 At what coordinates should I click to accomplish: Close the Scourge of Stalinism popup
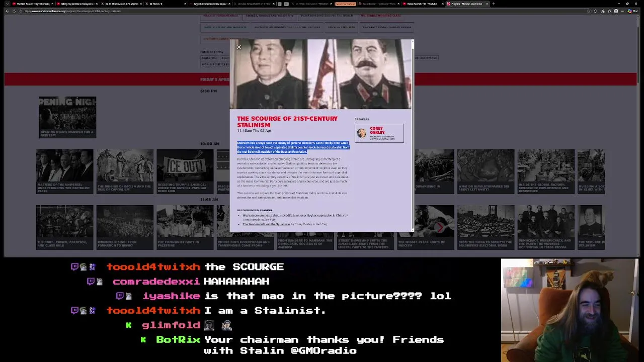239,47
